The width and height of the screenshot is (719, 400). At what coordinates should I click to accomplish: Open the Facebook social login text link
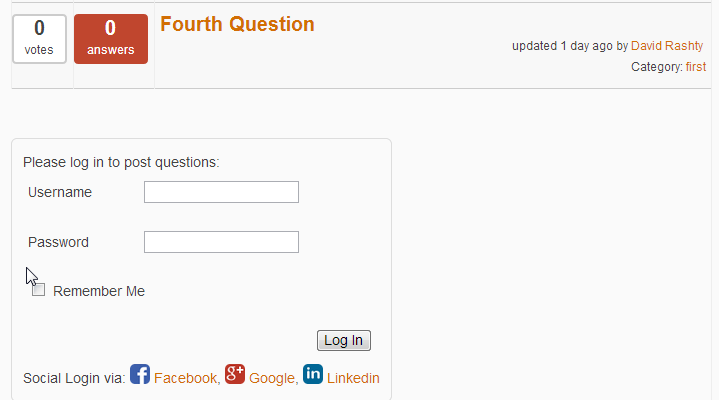[x=185, y=378]
